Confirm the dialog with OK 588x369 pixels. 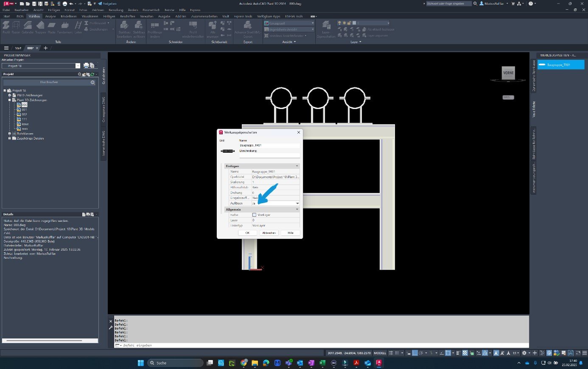click(x=247, y=233)
